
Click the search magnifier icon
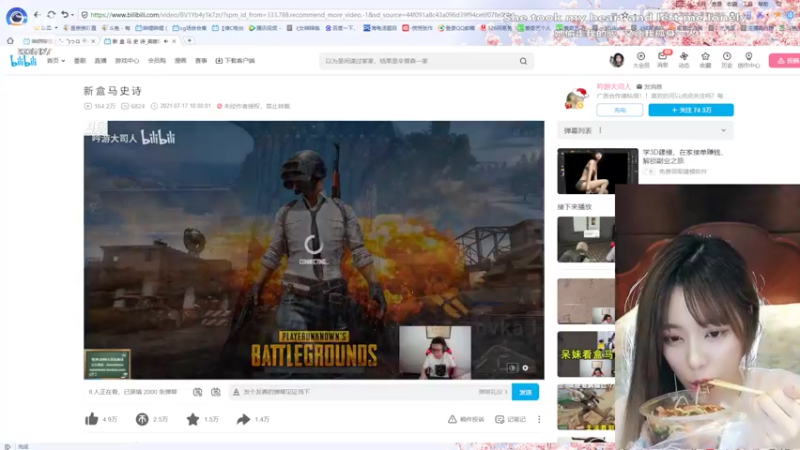click(x=523, y=61)
